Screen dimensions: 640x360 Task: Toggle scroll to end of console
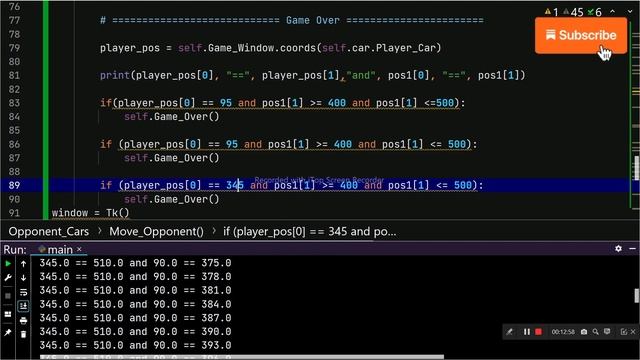coord(23,306)
